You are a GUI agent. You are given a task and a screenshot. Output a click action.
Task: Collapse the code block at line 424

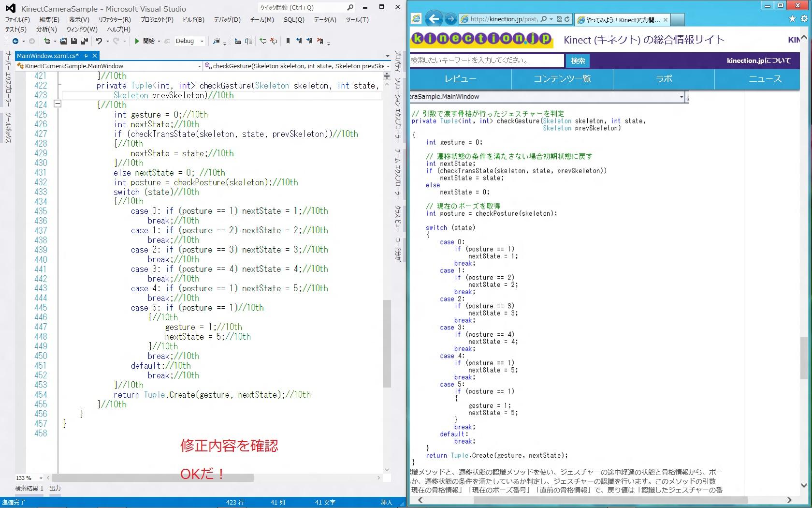58,104
